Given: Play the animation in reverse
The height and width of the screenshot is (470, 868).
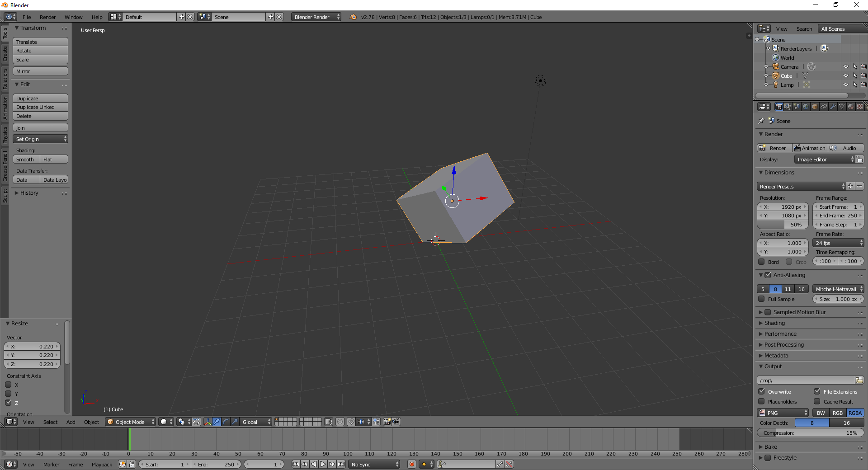Looking at the screenshot, I should tap(314, 464).
